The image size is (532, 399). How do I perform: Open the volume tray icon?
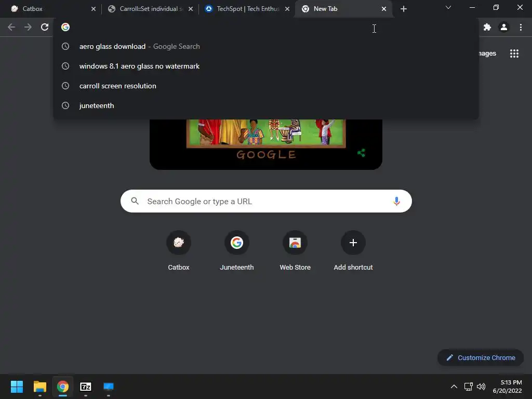coord(481,387)
